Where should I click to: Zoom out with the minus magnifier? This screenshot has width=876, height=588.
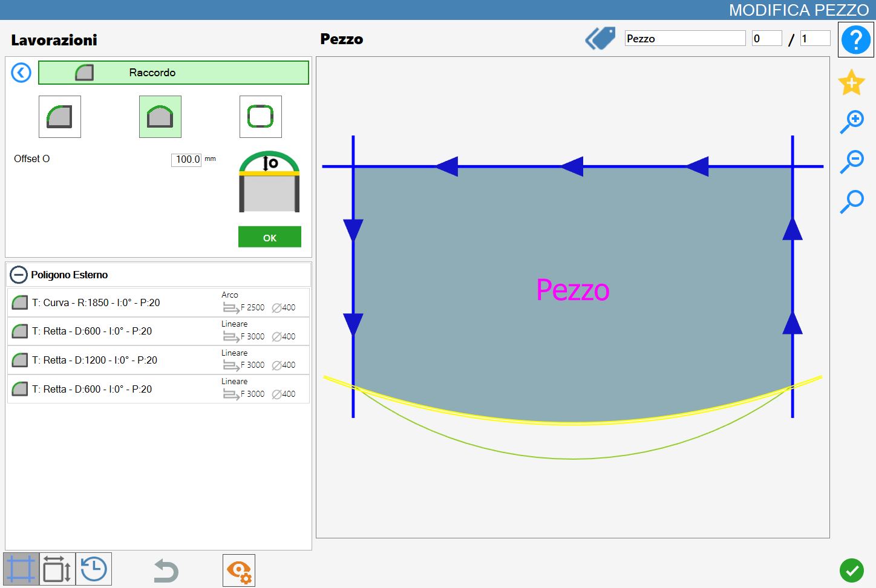pos(852,162)
